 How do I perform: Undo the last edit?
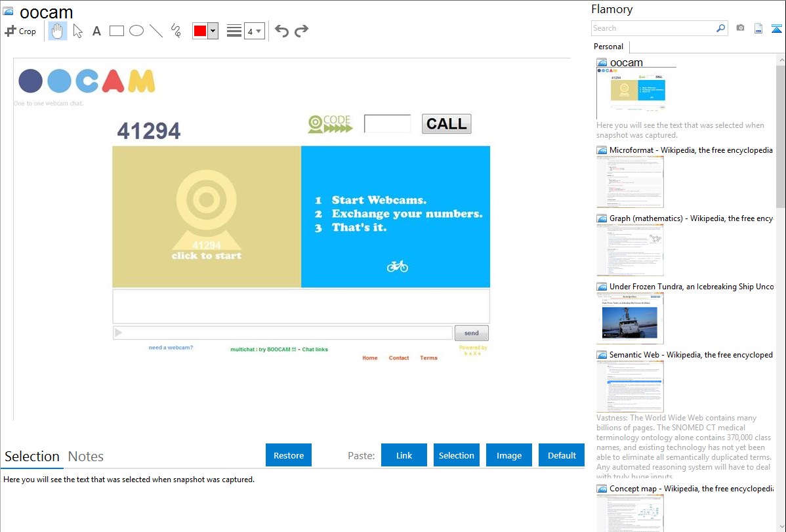click(x=281, y=31)
